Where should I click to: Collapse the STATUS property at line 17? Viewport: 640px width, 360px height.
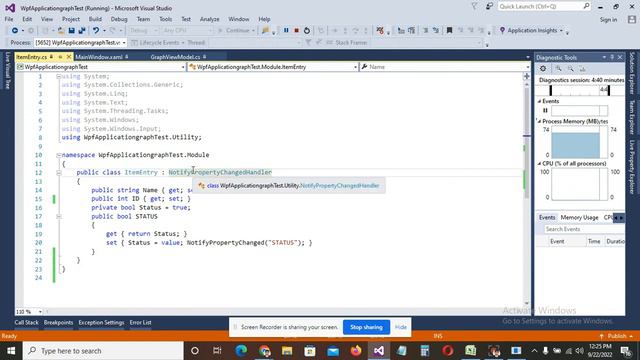58,216
